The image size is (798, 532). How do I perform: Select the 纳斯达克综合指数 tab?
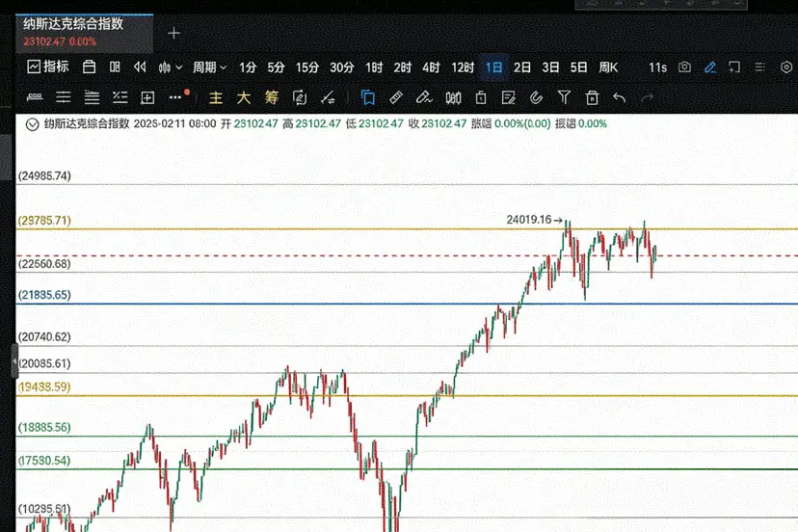(x=84, y=33)
